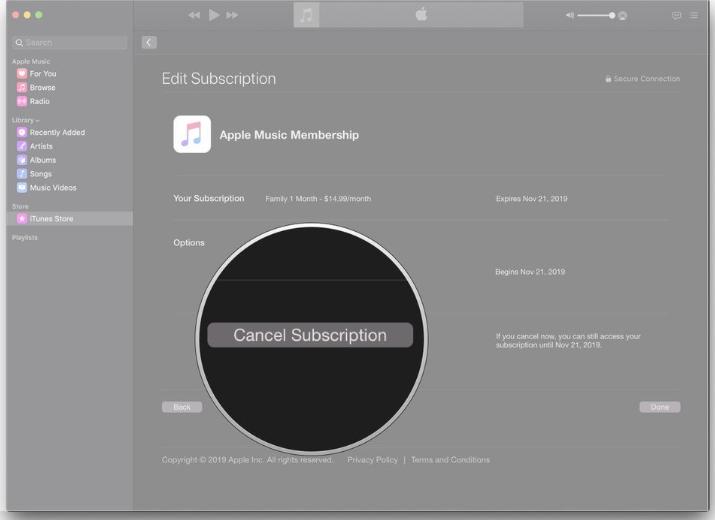Click the Recently Added icon
The width and height of the screenshot is (715, 520).
(22, 132)
